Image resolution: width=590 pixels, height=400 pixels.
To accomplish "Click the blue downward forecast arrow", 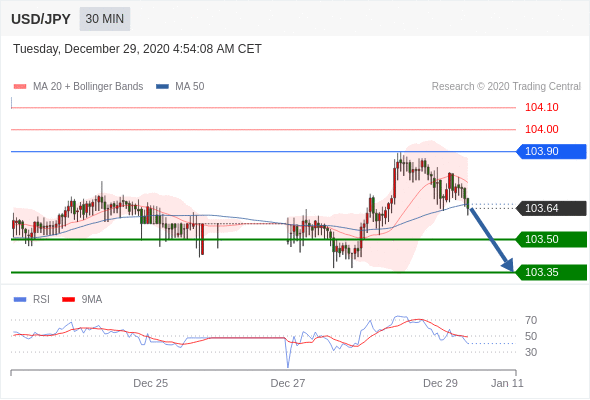I will coord(491,239).
